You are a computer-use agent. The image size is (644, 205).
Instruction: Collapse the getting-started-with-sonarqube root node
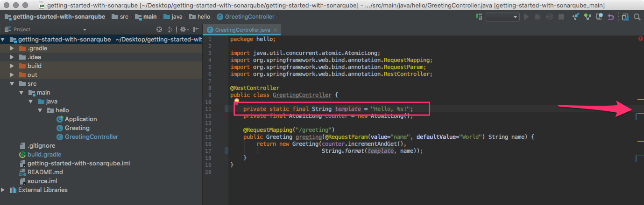click(x=4, y=40)
